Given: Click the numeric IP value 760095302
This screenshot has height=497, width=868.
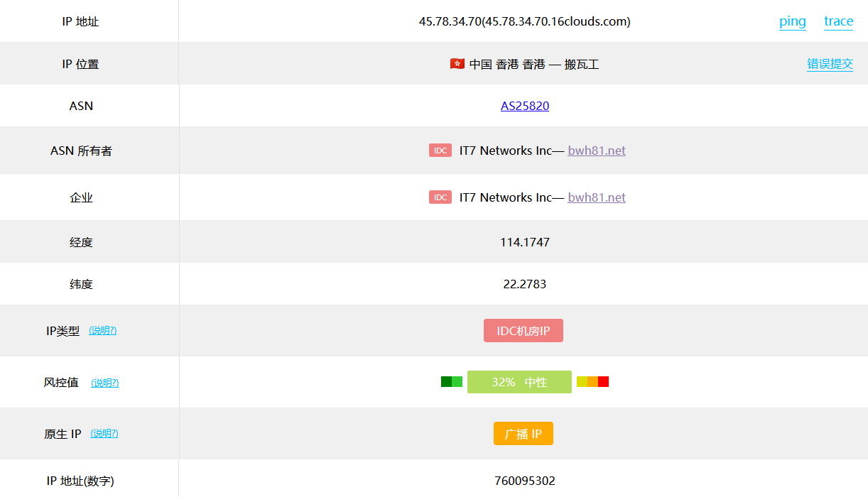Looking at the screenshot, I should click(x=525, y=481).
